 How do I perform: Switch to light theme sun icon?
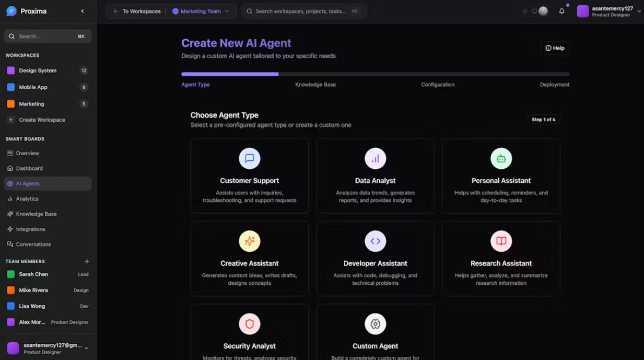[x=525, y=11]
